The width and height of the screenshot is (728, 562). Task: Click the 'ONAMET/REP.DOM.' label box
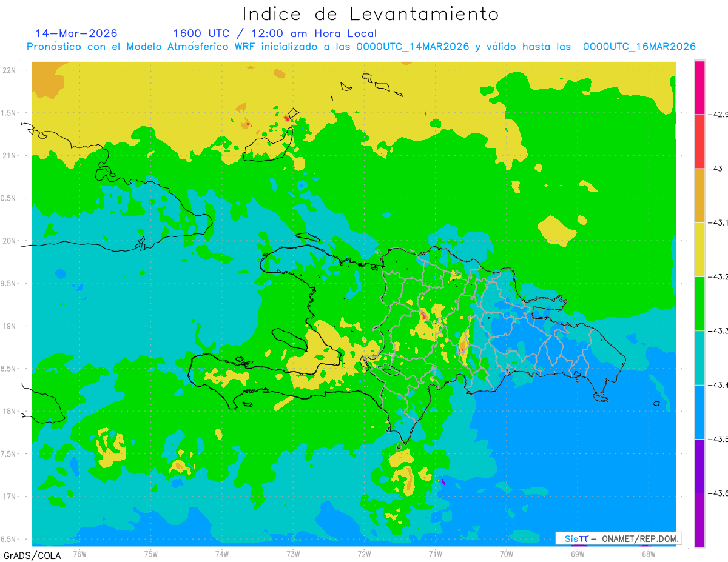click(618, 538)
